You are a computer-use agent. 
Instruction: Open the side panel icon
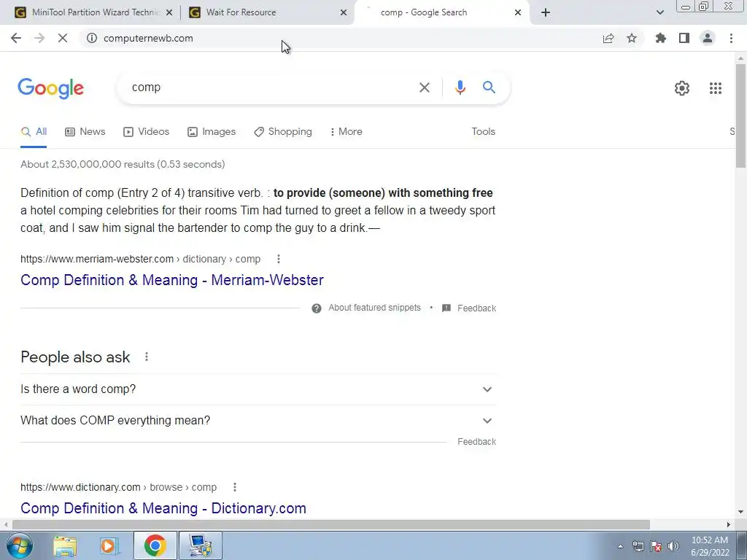click(684, 38)
